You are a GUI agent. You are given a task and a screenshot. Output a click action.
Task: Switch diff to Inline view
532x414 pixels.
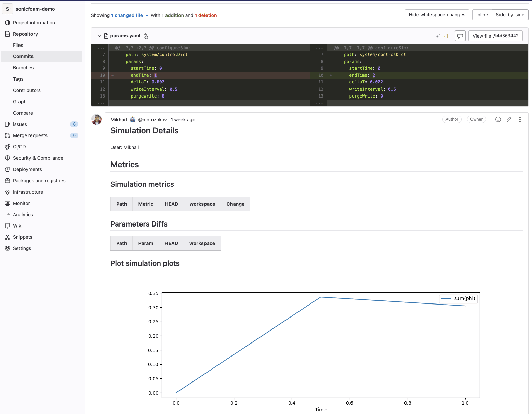(x=482, y=15)
